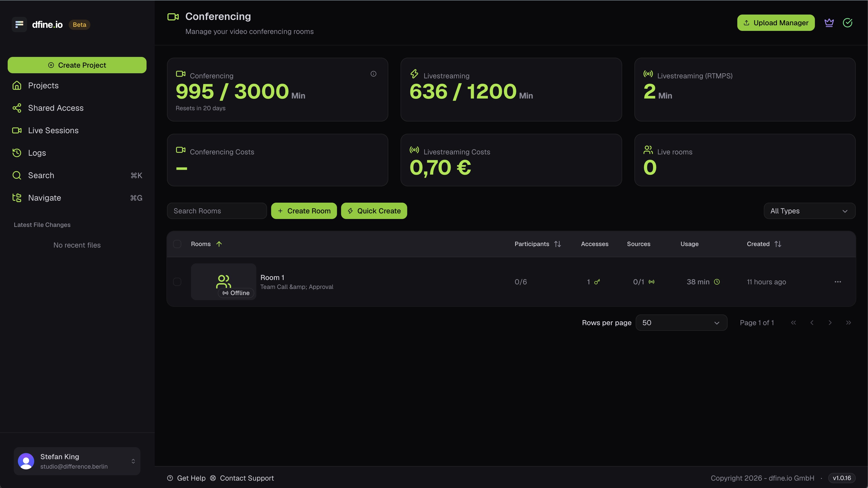Screen dimensions: 868x488
Task: Click the Conferencing Costs camera icon
Action: point(180,150)
